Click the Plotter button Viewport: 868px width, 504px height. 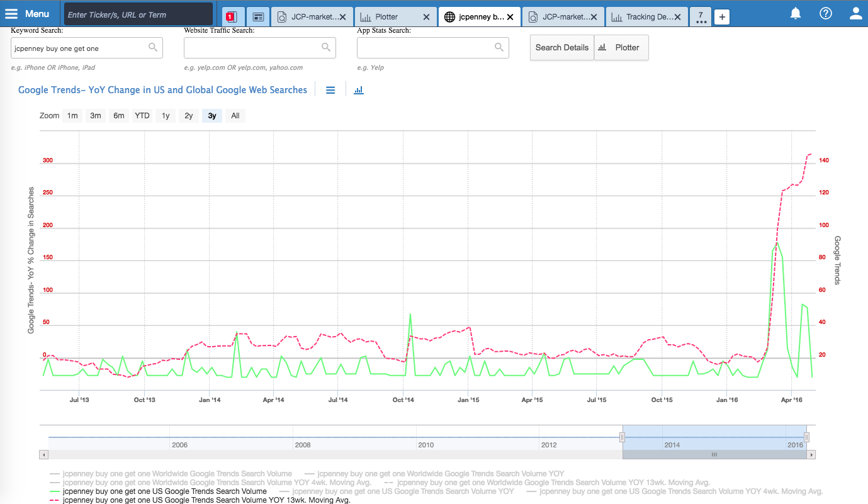[x=621, y=48]
